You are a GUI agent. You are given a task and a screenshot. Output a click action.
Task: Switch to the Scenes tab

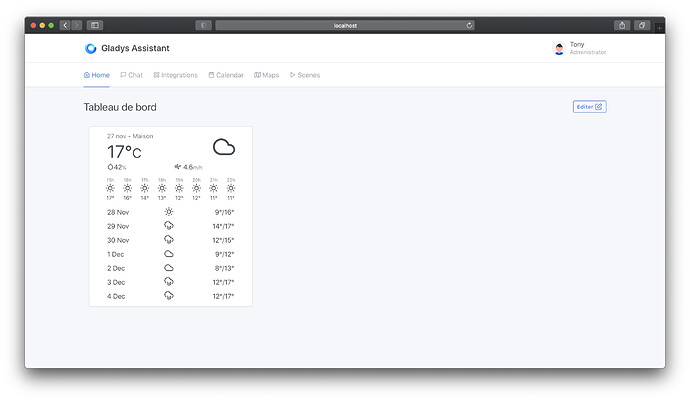pyautogui.click(x=305, y=75)
